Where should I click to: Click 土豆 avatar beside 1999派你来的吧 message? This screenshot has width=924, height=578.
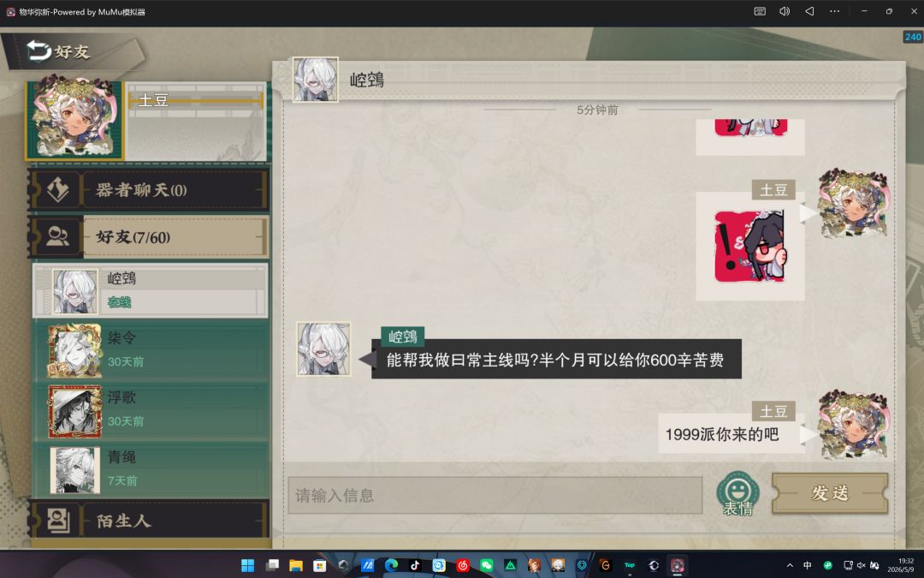point(853,424)
